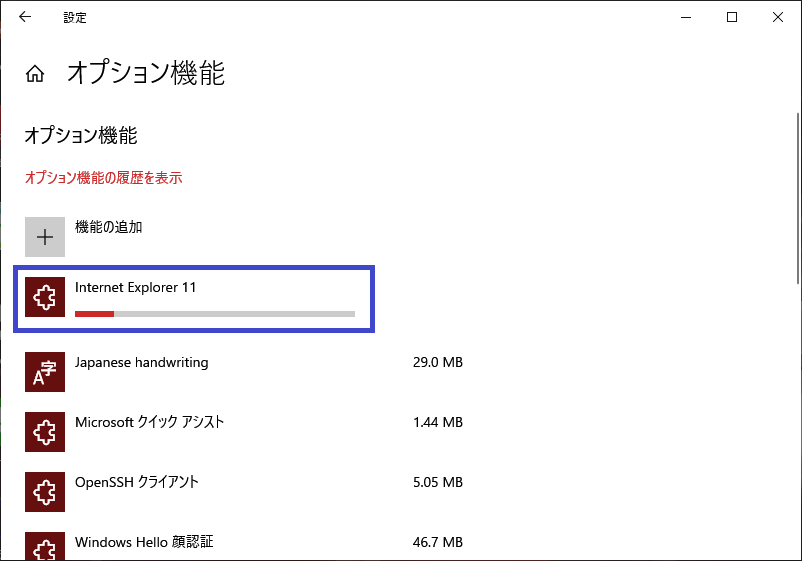802x561 pixels.
Task: Close the 設定 window
Action: (778, 17)
